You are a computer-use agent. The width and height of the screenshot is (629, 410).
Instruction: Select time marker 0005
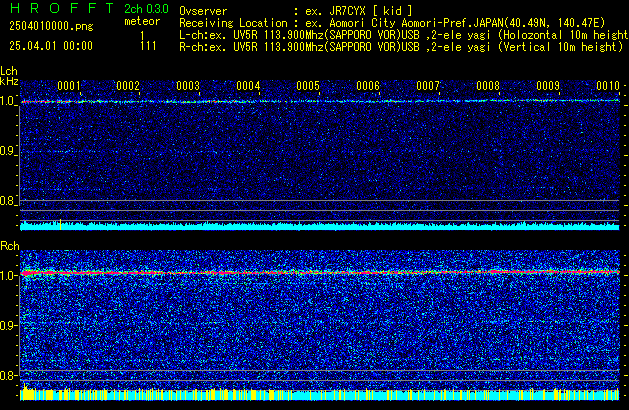308,86
